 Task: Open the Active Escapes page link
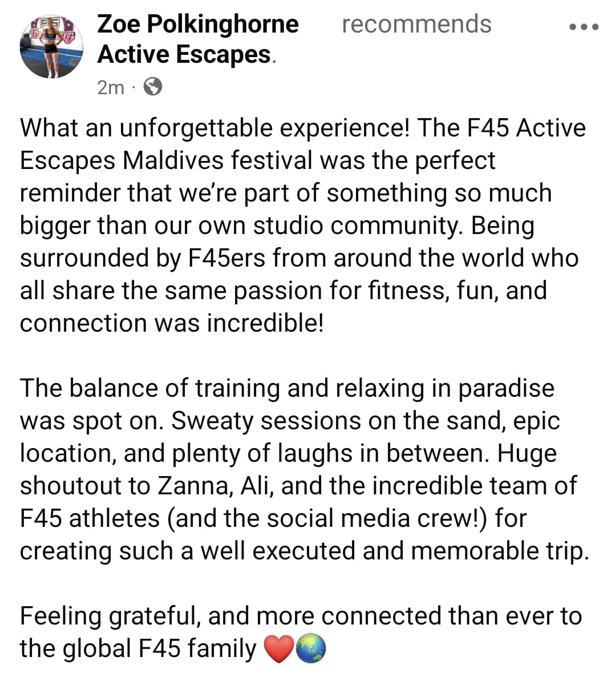click(184, 55)
